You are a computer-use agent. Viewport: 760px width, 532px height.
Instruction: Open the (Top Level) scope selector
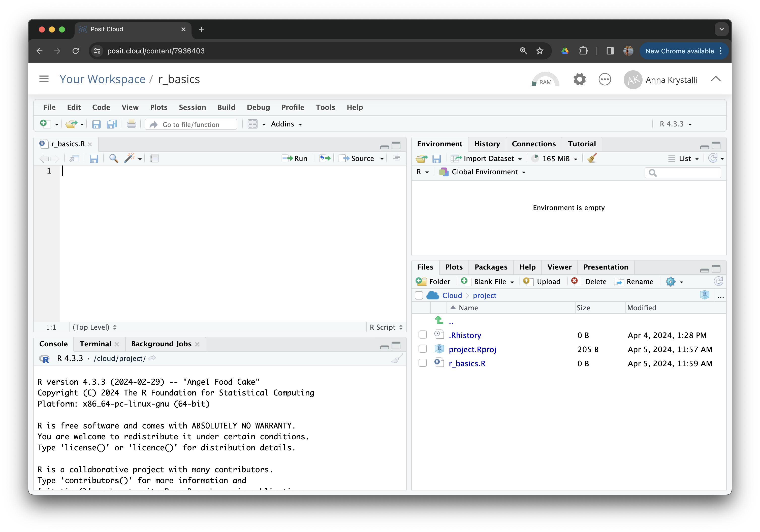tap(95, 327)
